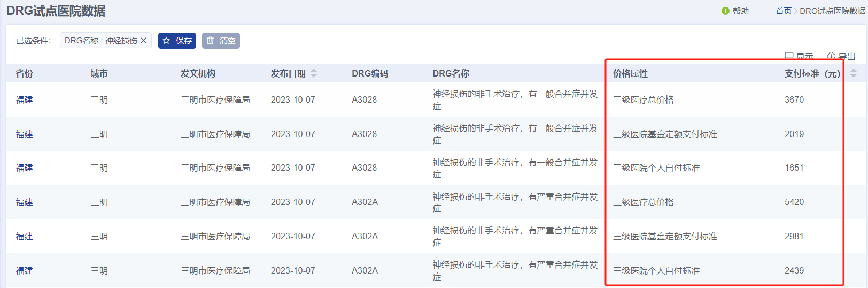868x288 pixels.
Task: Click the star 保存 button
Action: [177, 41]
